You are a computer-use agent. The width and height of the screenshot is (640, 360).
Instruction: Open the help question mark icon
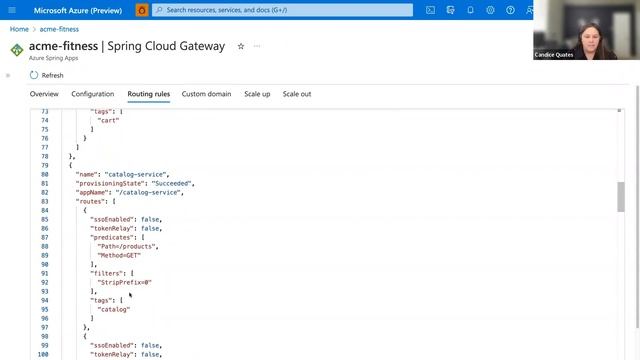click(510, 10)
